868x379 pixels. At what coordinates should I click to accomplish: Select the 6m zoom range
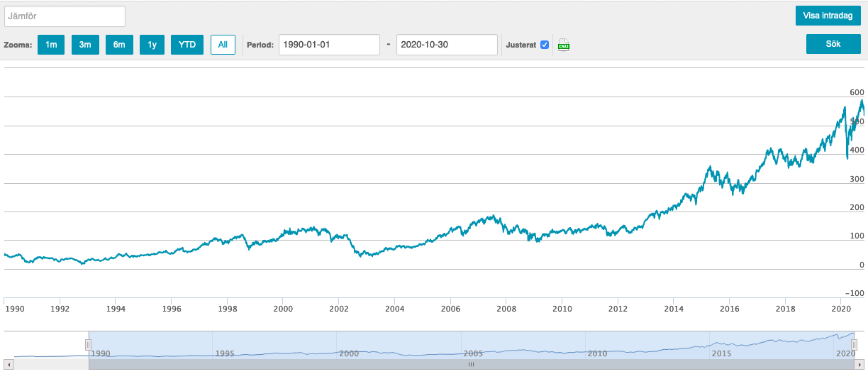pyautogui.click(x=119, y=45)
